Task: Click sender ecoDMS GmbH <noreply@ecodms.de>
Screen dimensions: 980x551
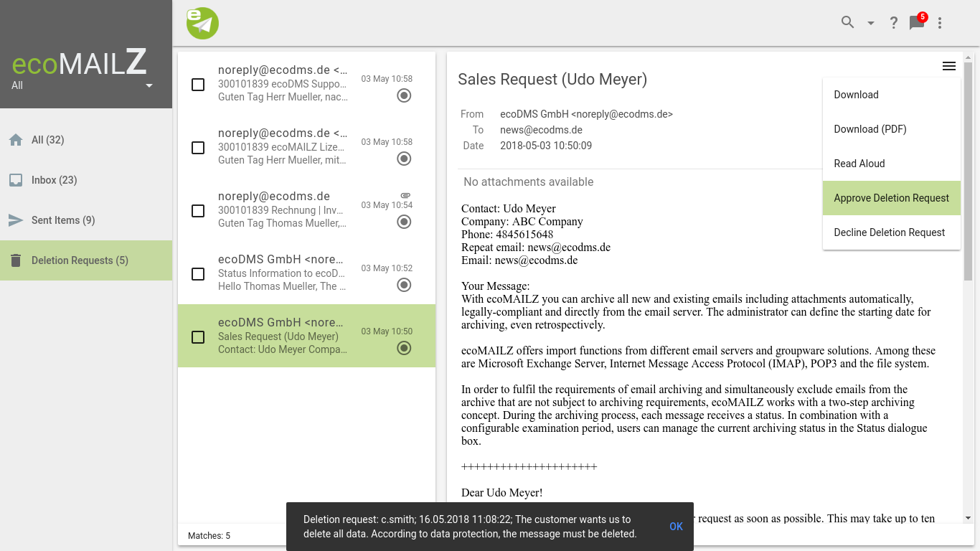Action: tap(586, 114)
